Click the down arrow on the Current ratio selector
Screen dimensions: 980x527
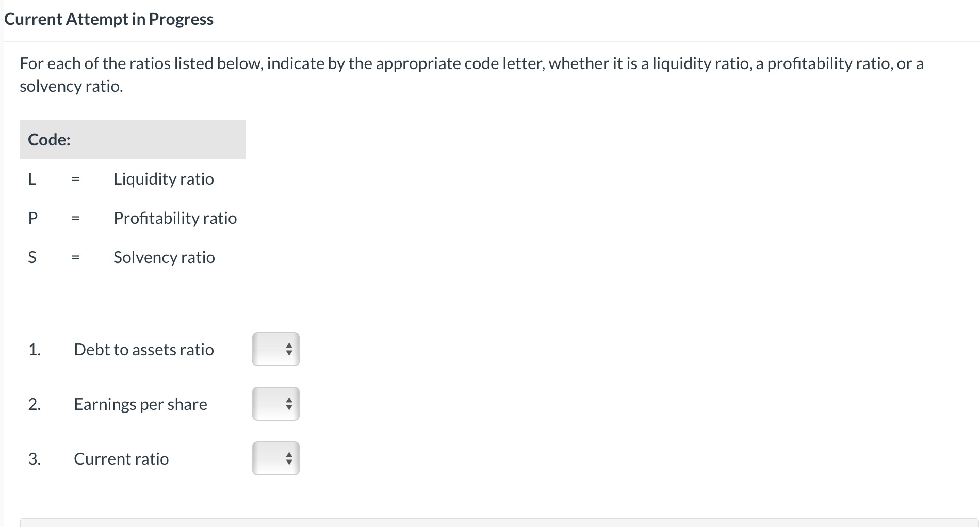tap(289, 462)
